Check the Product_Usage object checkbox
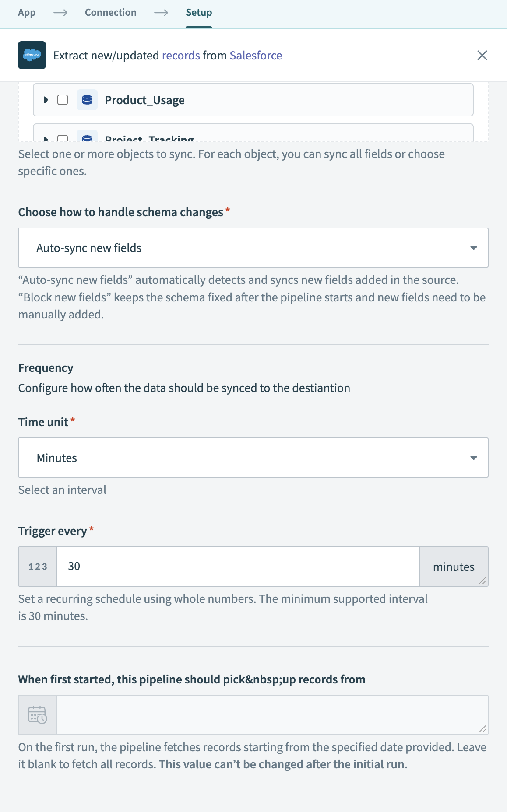Screen dimensions: 507x812 point(63,100)
